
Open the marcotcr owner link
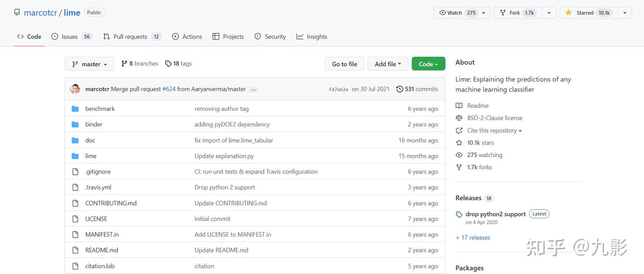pos(41,13)
